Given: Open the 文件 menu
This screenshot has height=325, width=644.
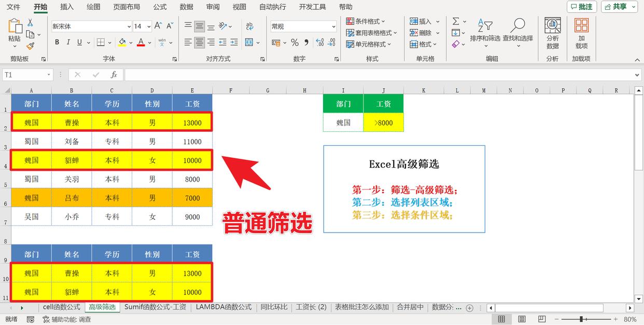Looking at the screenshot, I should tap(13, 7).
